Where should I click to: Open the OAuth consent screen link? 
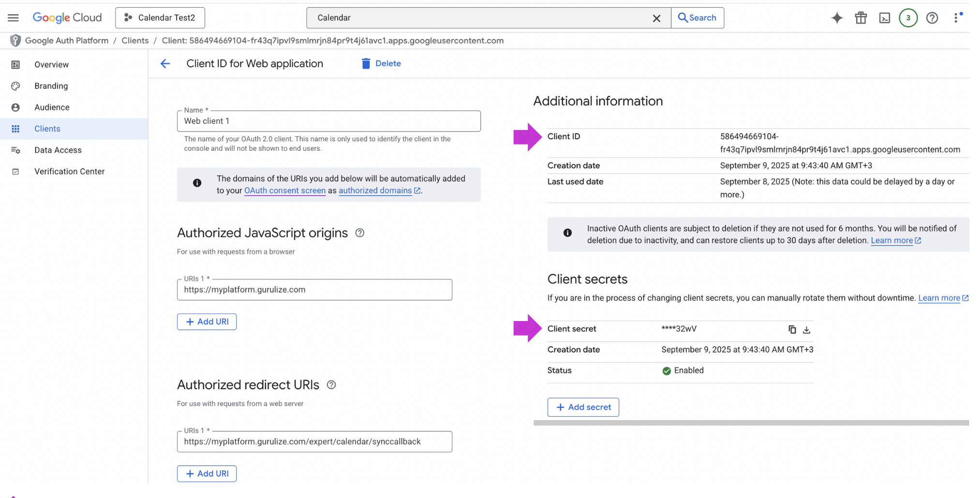(x=285, y=190)
